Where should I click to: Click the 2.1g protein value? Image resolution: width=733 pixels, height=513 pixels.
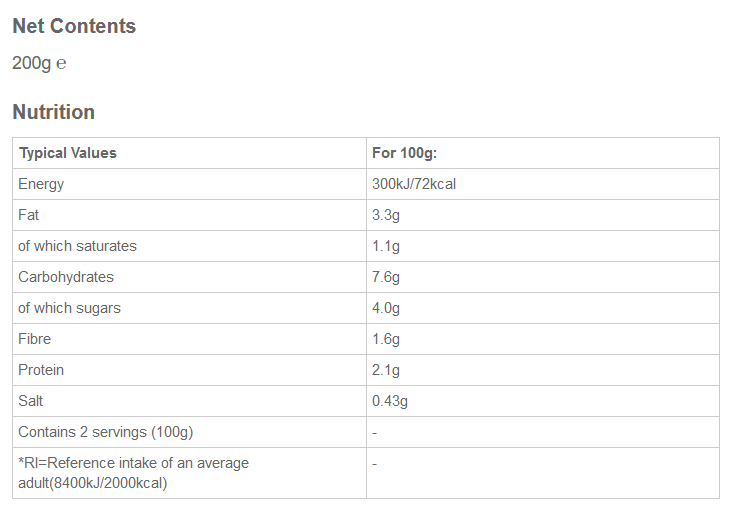(386, 370)
